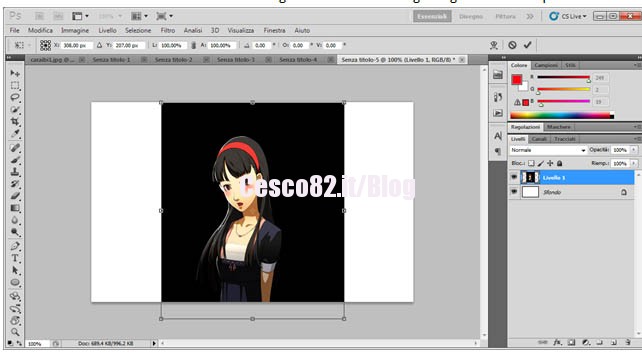The image size is (642, 362).
Task: Select the Eyedropper tool
Action: 15,133
